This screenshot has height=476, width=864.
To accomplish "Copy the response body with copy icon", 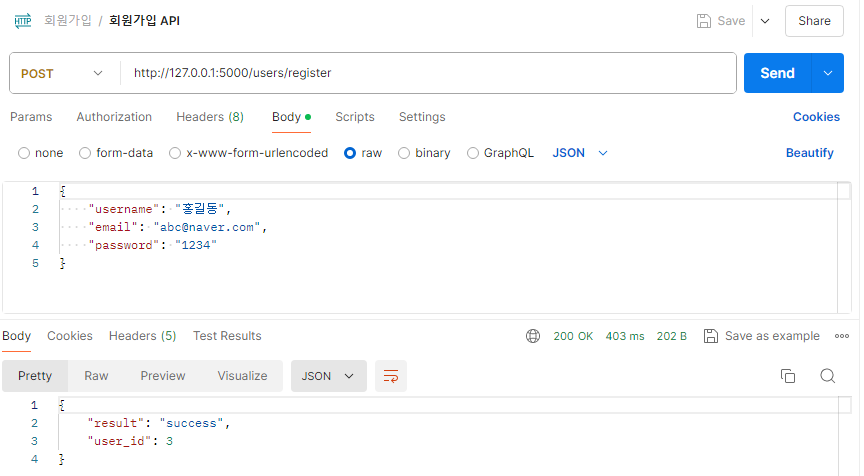I will click(788, 376).
